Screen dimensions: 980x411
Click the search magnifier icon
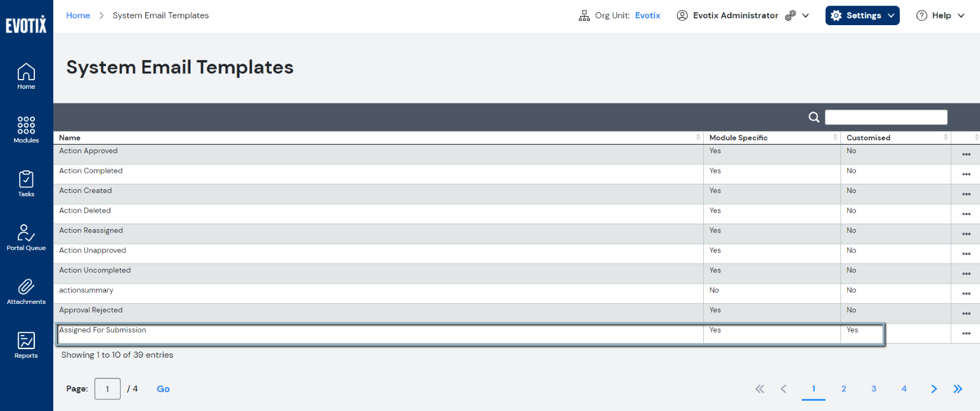813,117
